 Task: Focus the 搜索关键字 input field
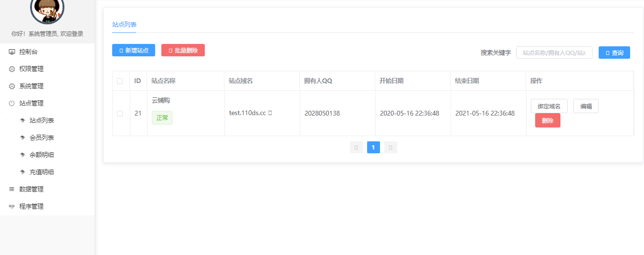pos(554,53)
